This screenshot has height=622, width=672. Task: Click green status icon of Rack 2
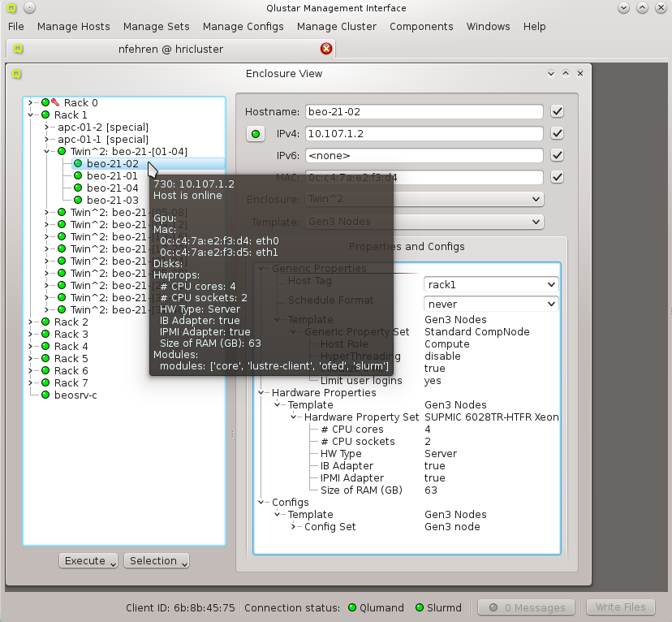(x=45, y=322)
